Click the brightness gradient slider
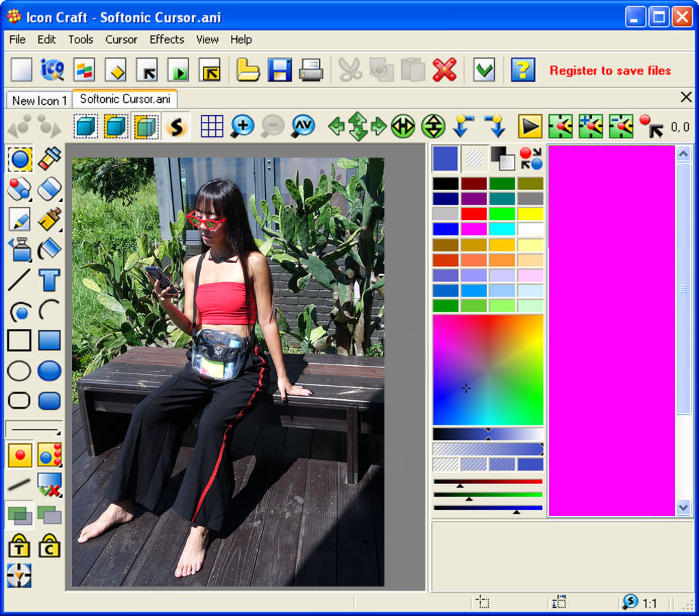699x616 pixels. [x=488, y=434]
